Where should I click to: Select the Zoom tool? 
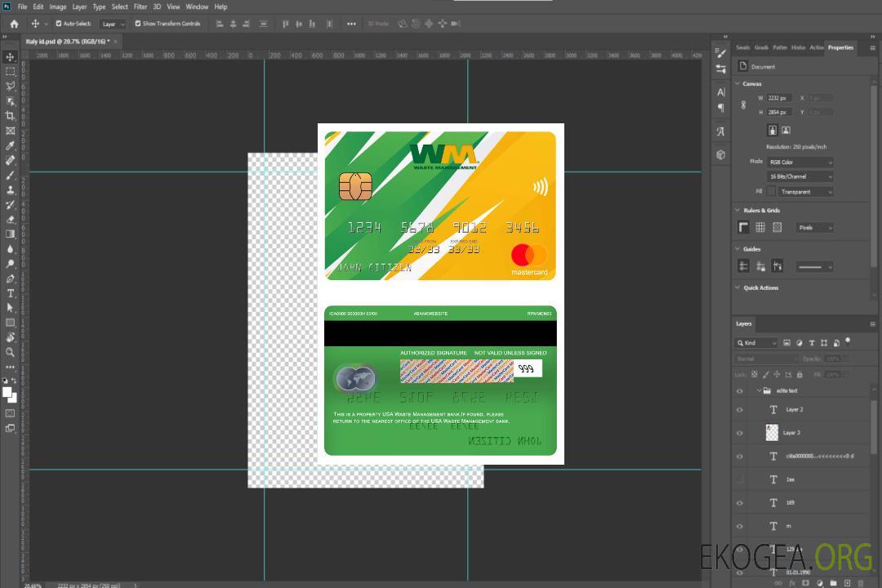pos(10,352)
